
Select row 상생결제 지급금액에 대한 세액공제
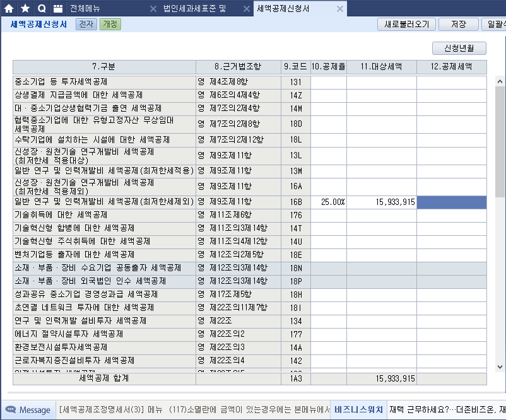pos(249,95)
